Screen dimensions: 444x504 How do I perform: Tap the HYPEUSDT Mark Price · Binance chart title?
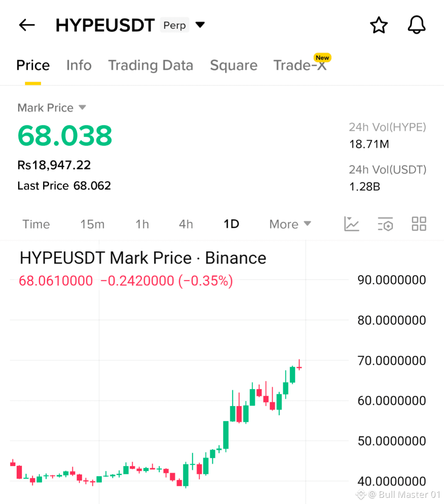pyautogui.click(x=143, y=258)
